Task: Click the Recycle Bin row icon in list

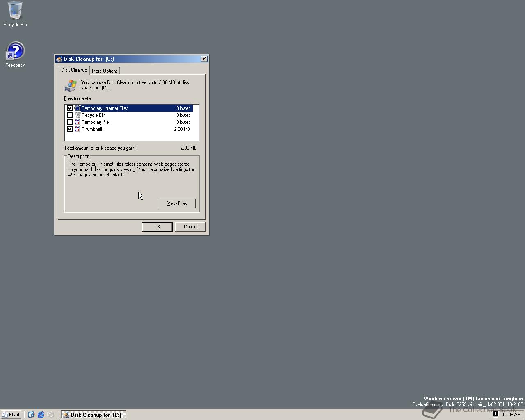Action: pos(78,115)
